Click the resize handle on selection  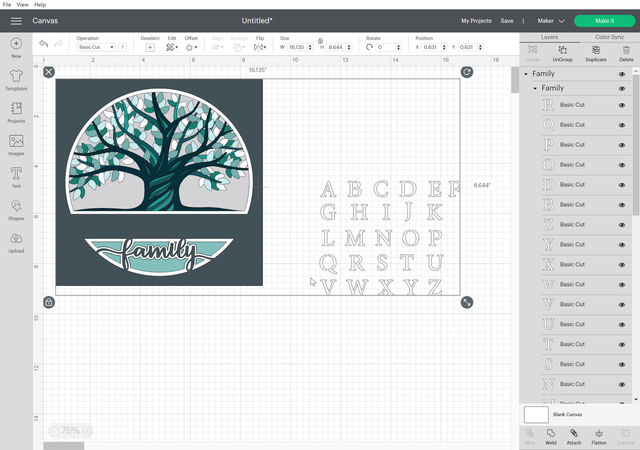click(467, 302)
